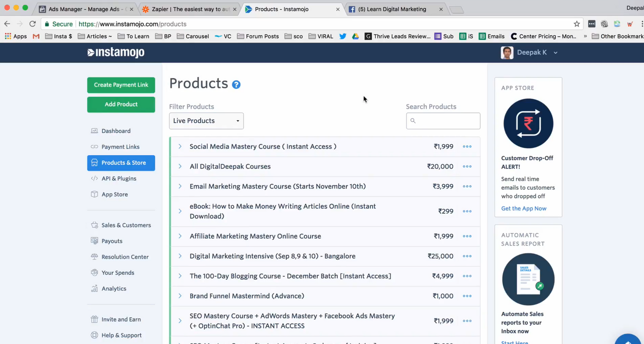This screenshot has width=644, height=344.
Task: Expand the Social Media Mastery Course row
Action: click(180, 147)
